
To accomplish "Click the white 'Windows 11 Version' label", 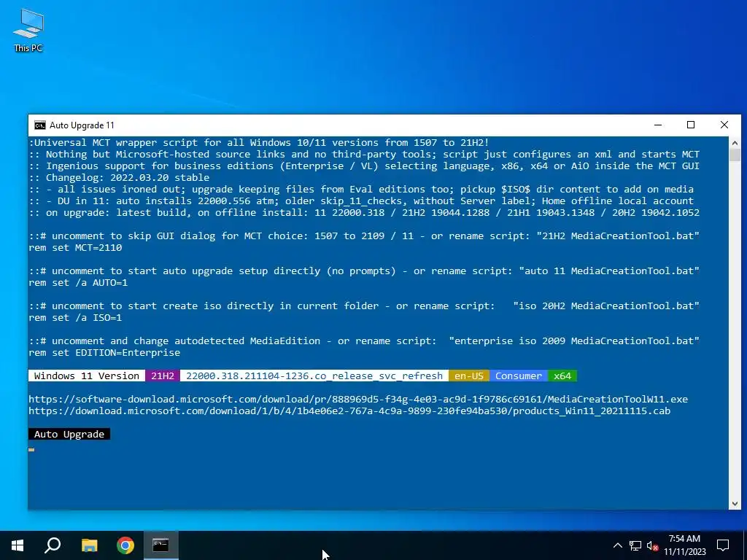I will [87, 376].
